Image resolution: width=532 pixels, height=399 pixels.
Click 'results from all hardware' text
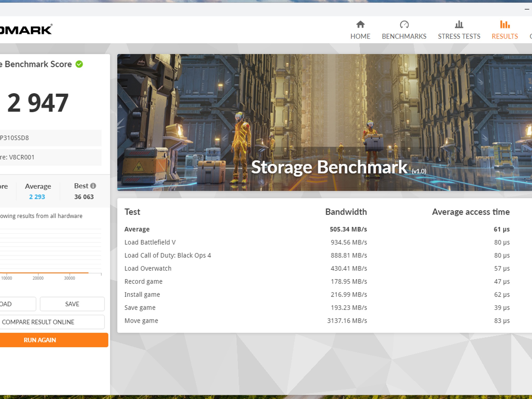(x=50, y=216)
